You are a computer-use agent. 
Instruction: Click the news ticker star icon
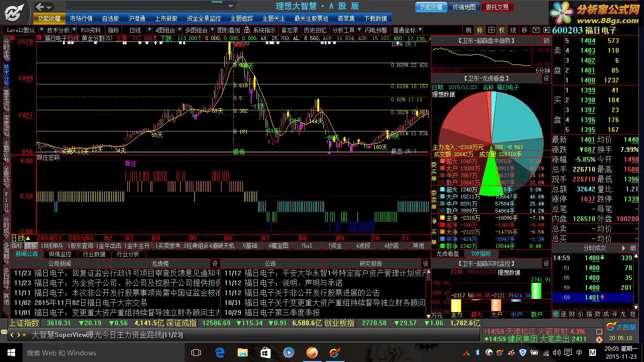click(25, 335)
